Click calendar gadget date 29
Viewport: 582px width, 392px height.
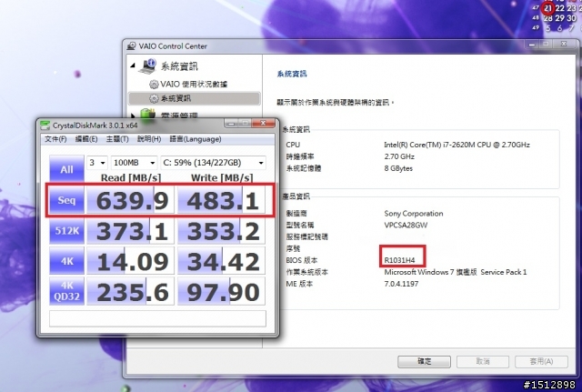pyautogui.click(x=560, y=18)
